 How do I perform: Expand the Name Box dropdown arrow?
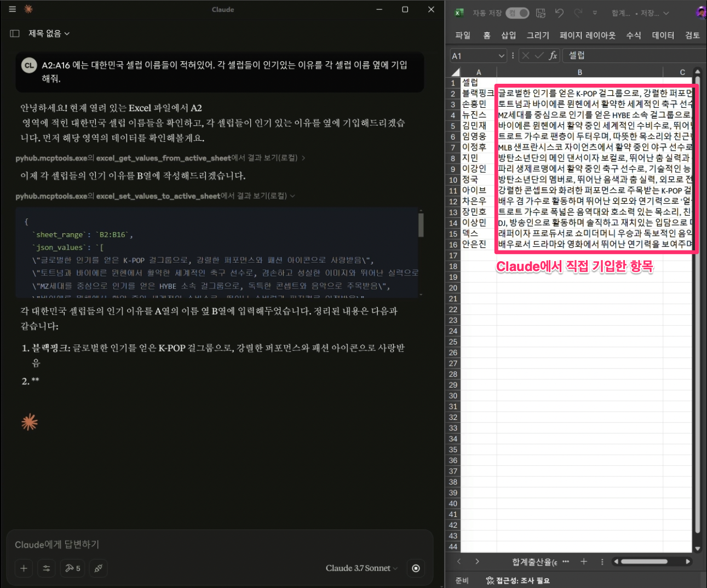click(x=501, y=56)
